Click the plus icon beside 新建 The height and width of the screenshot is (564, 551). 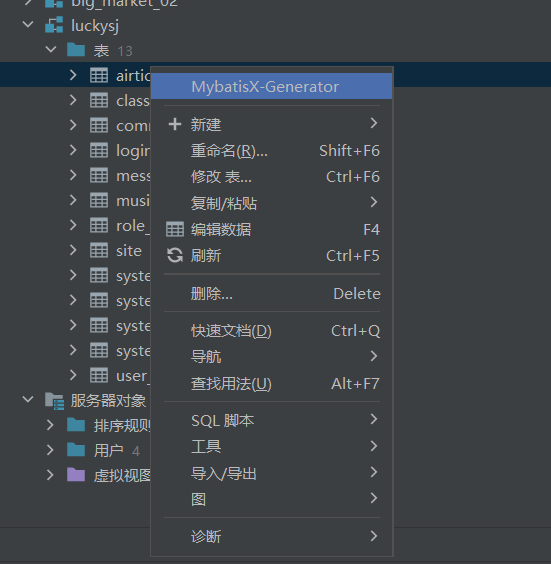[175, 124]
